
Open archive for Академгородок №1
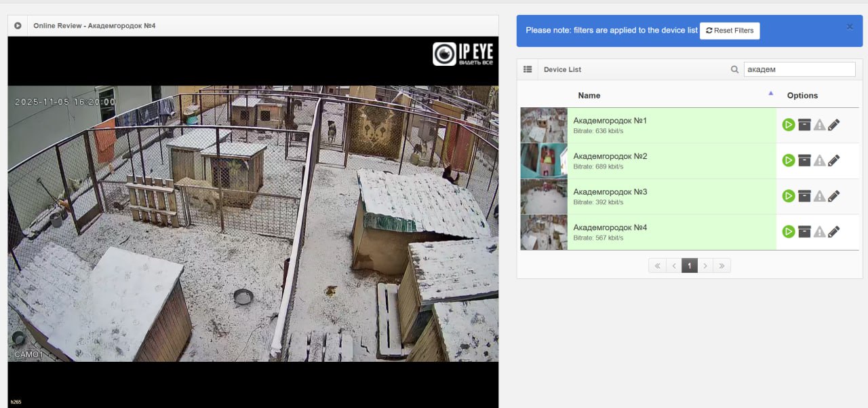[804, 125]
